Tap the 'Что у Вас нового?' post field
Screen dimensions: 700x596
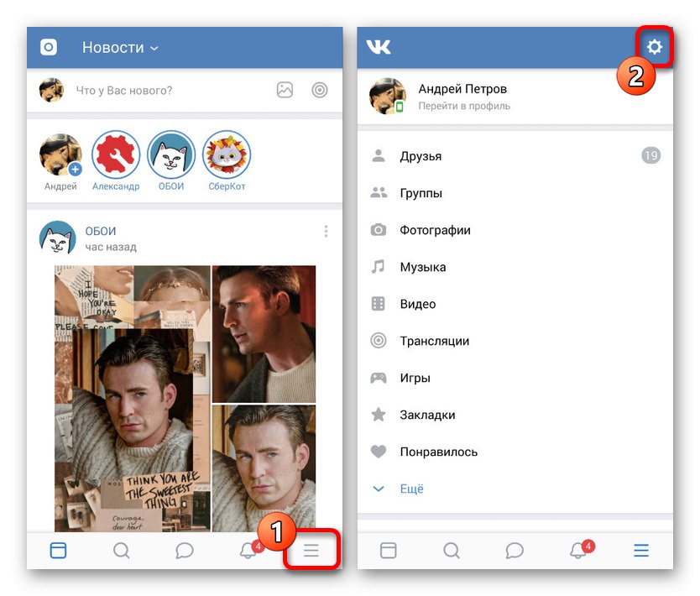click(x=123, y=91)
